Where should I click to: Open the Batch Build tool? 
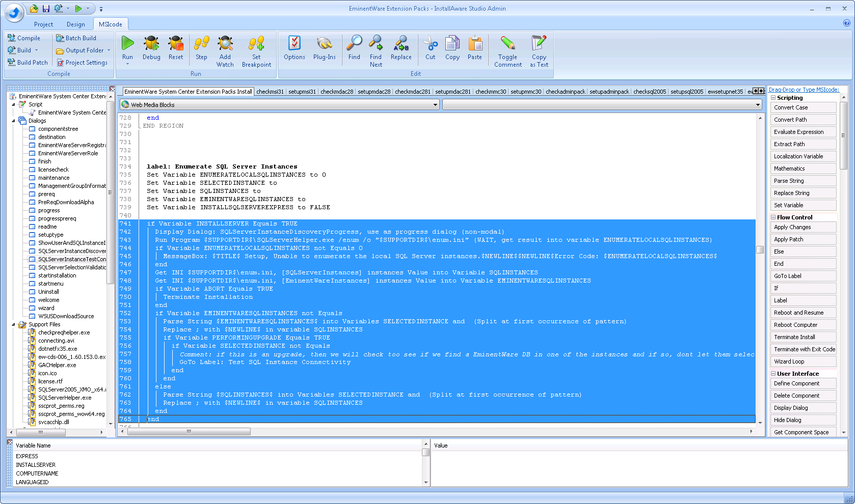76,38
